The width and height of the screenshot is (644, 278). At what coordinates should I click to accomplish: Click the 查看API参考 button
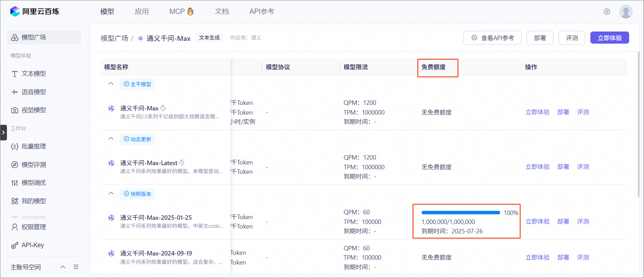coord(493,38)
